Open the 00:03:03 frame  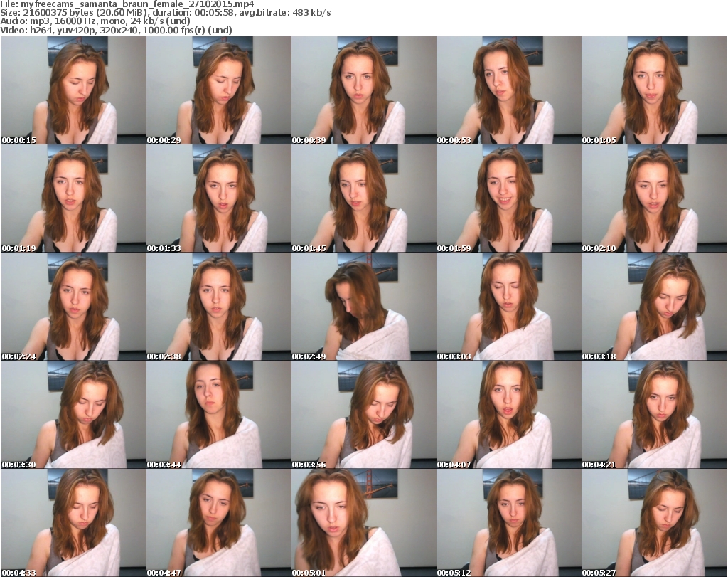(508, 307)
